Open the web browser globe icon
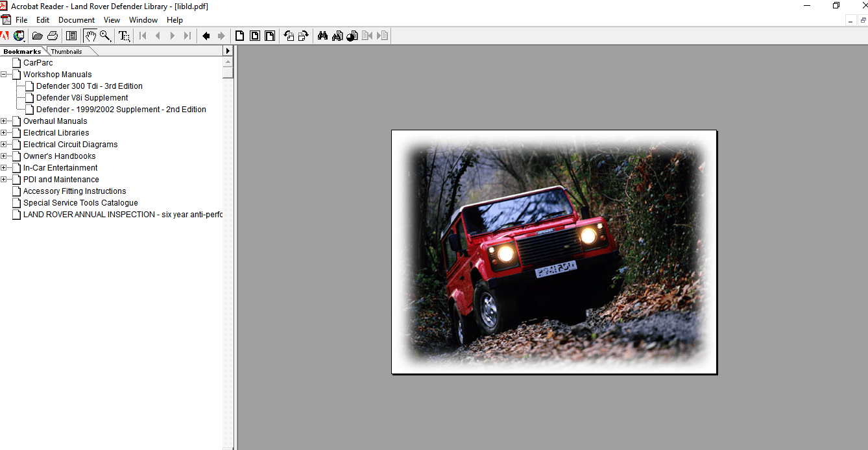Viewport: 868px width, 450px height. click(19, 36)
